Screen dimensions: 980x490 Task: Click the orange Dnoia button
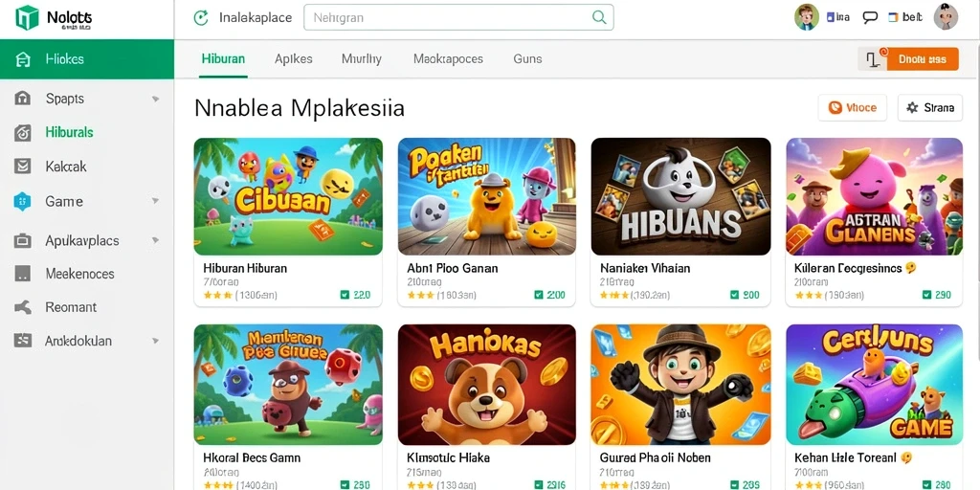coord(922,58)
